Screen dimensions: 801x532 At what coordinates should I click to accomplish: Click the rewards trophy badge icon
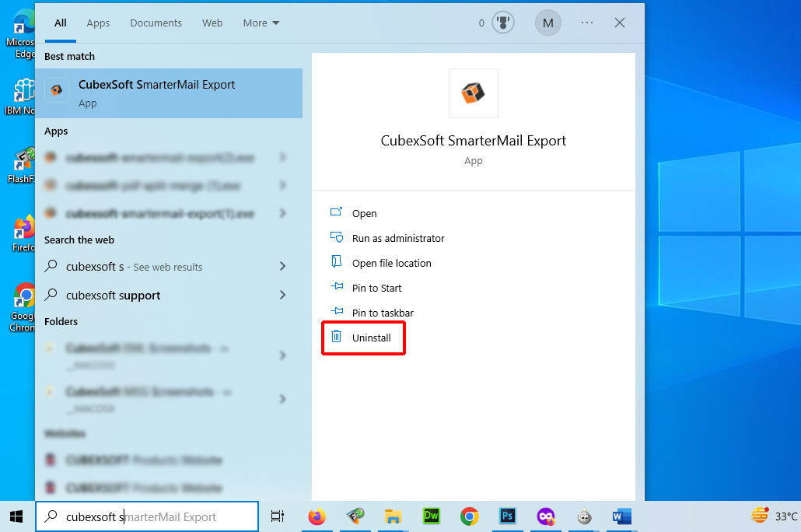[x=503, y=23]
